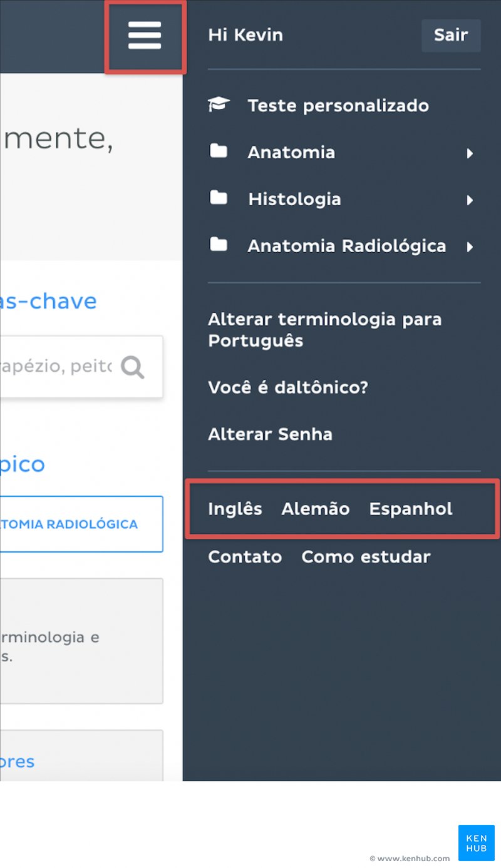The width and height of the screenshot is (501, 868).
Task: Switch language to Inglês
Action: (235, 509)
